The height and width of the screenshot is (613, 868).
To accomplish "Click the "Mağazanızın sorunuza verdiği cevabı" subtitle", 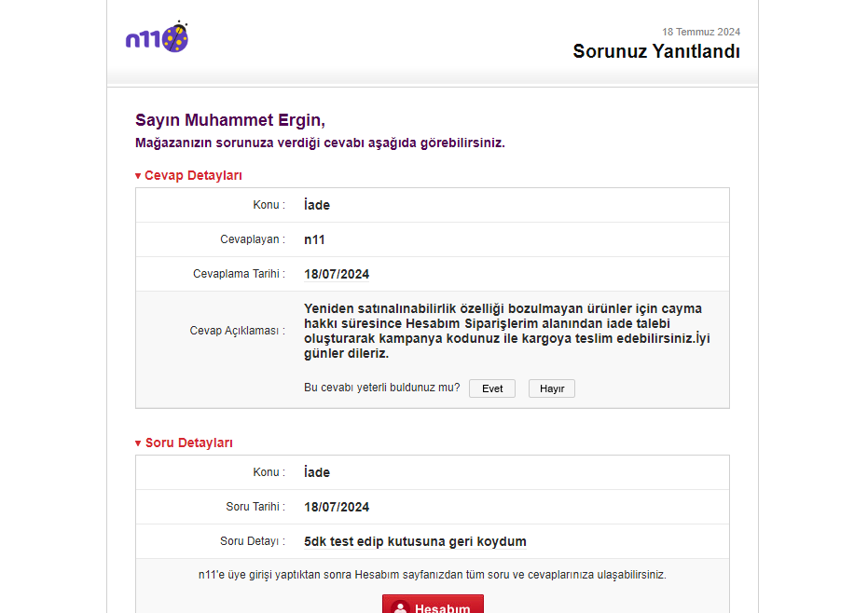I will (x=320, y=143).
